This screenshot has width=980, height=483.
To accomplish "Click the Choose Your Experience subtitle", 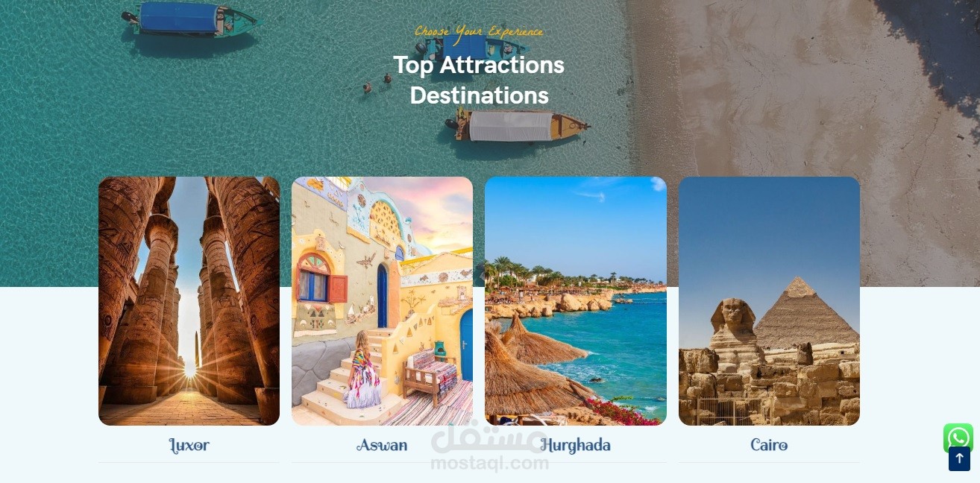I will (x=479, y=31).
